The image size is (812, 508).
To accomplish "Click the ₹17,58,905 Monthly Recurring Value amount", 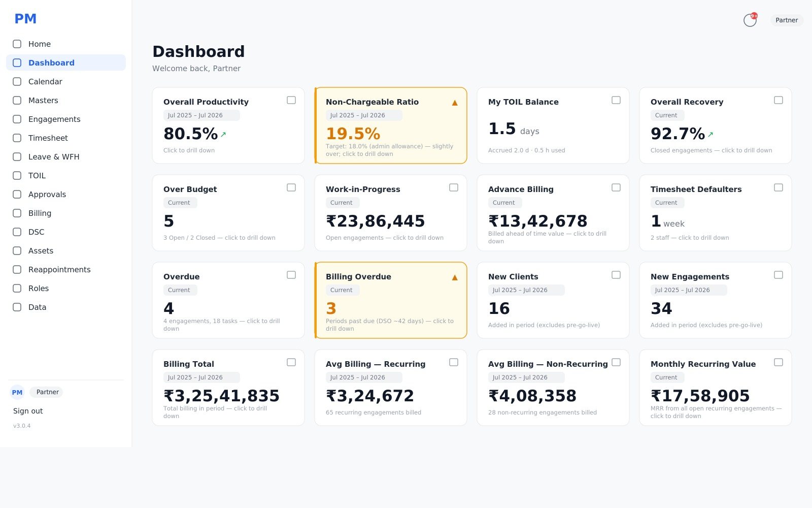I will [700, 396].
